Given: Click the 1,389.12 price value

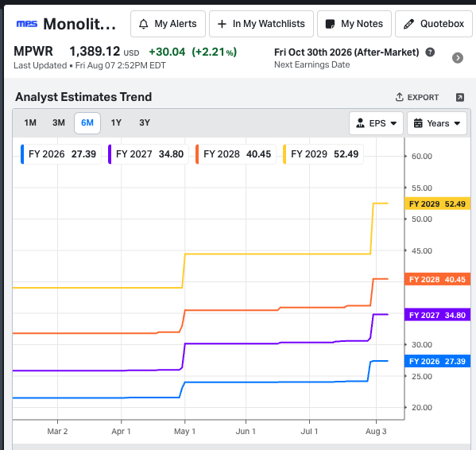Looking at the screenshot, I should 95,52.
